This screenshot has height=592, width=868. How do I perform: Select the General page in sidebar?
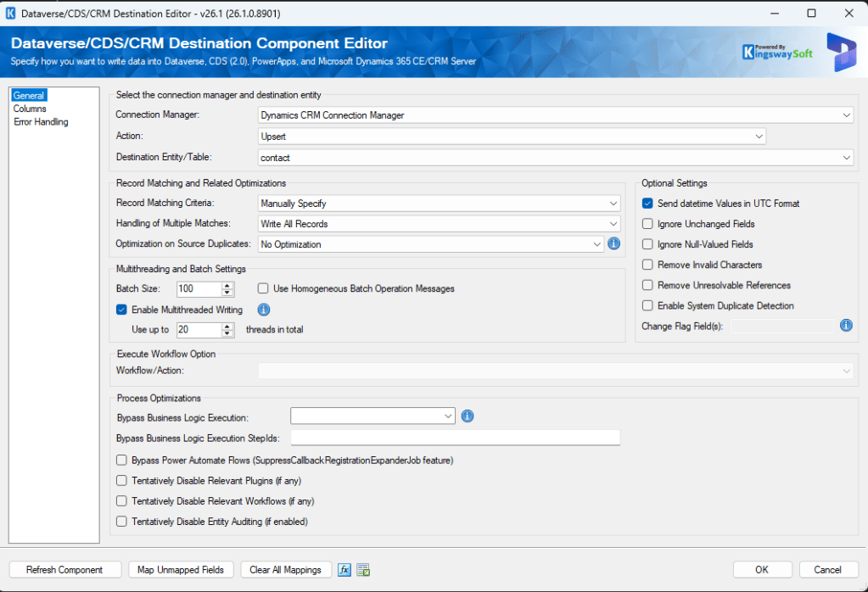pyautogui.click(x=29, y=96)
